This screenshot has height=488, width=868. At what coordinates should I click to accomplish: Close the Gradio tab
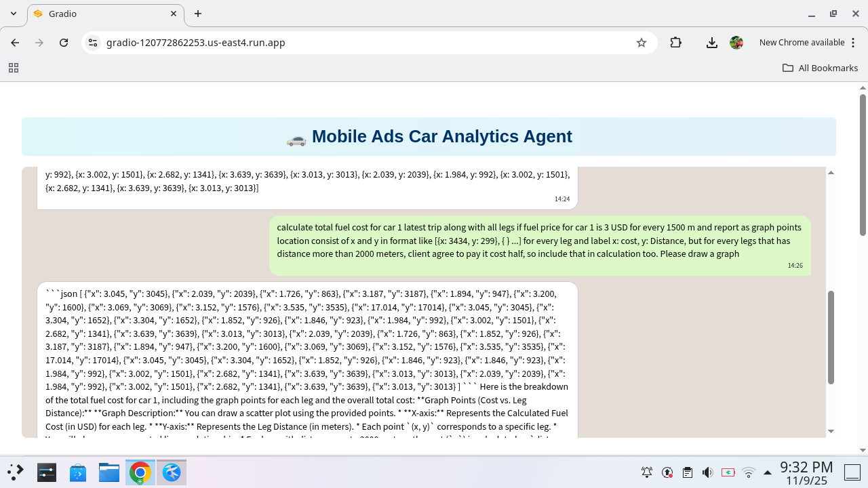[174, 14]
